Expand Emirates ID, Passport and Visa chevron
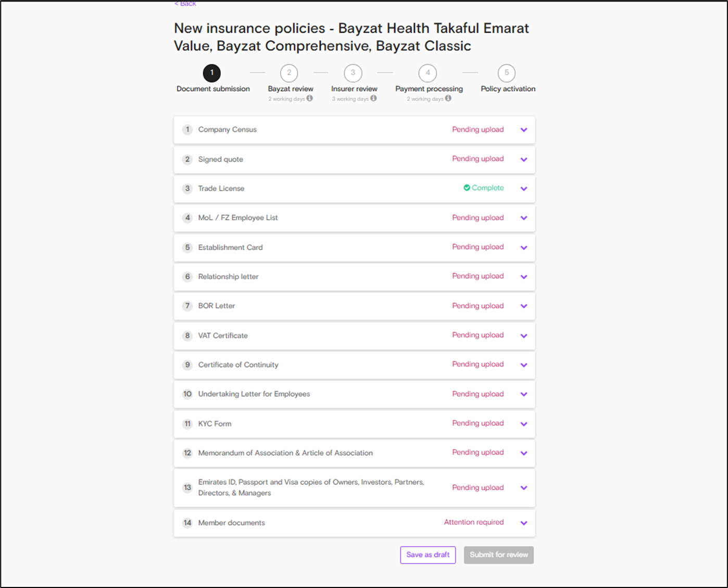Viewport: 728px width, 588px height. point(524,488)
